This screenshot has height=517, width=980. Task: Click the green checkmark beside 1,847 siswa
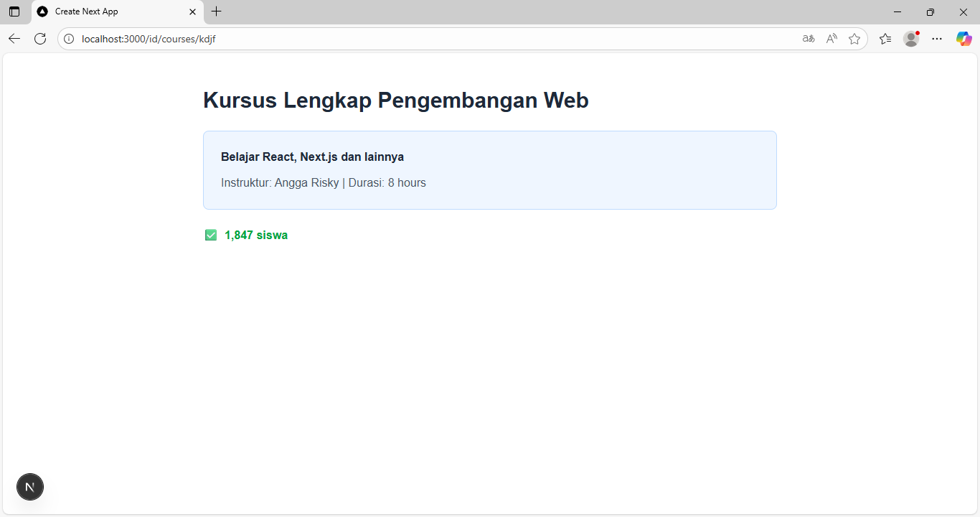211,235
